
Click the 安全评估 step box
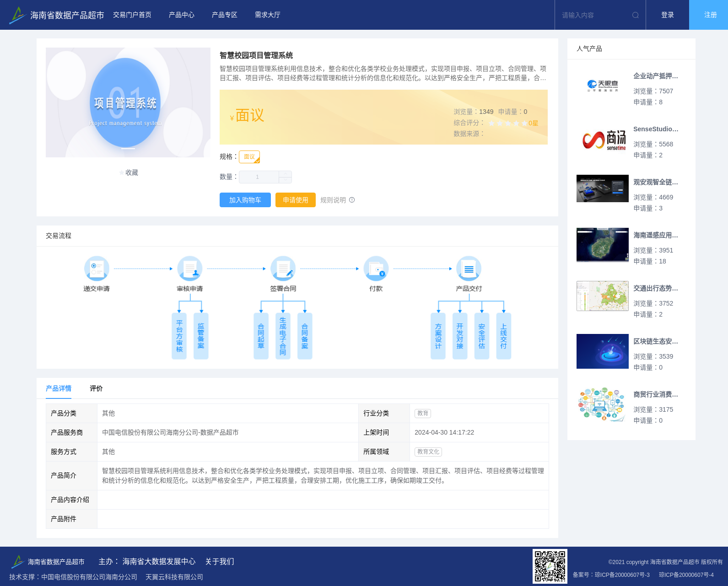click(x=482, y=336)
